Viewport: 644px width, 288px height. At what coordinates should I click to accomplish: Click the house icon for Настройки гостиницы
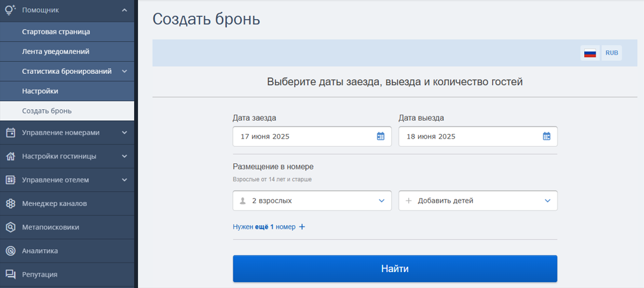pos(11,156)
